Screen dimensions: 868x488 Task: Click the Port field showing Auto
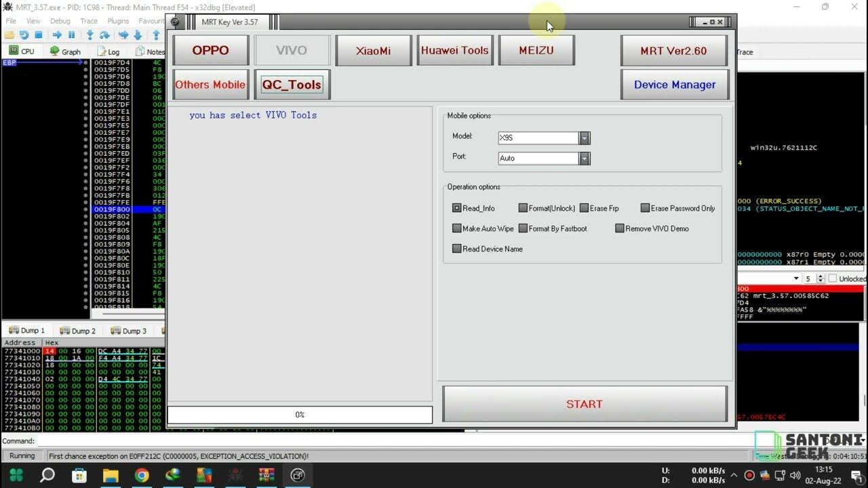coord(538,158)
